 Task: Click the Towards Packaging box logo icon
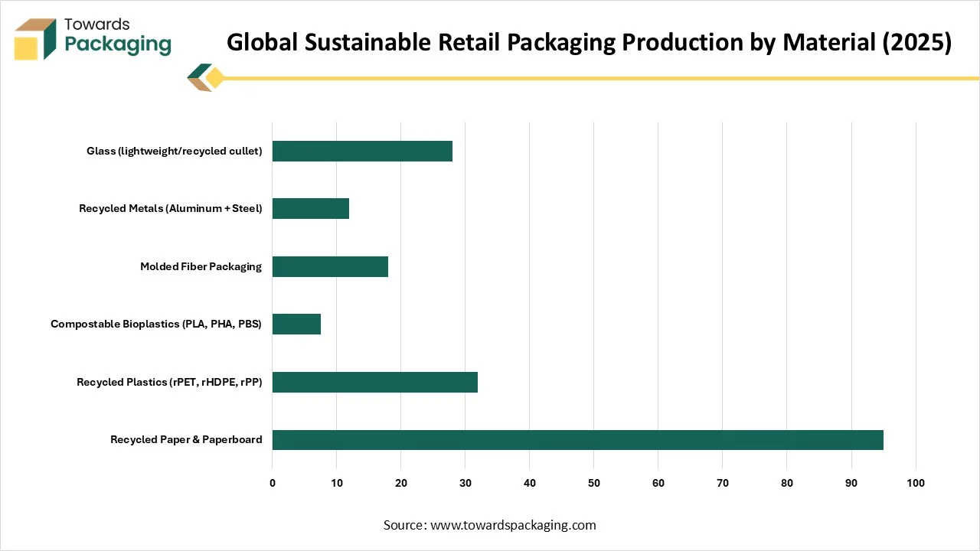coord(35,40)
